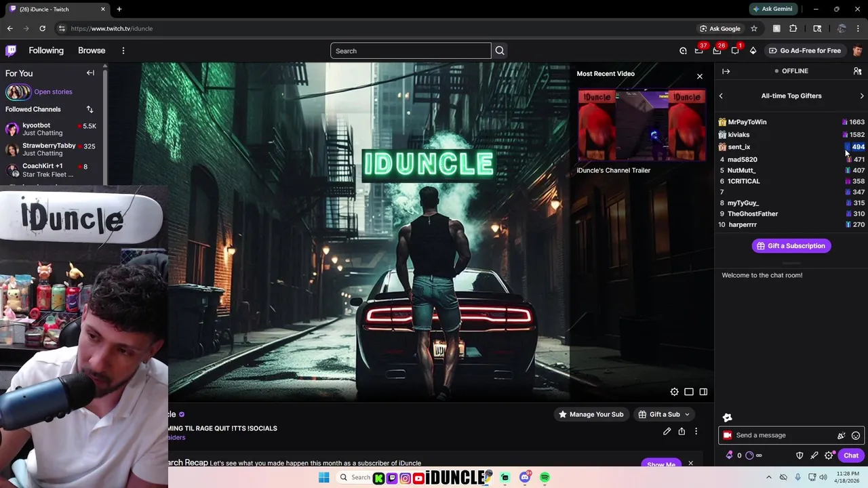
Task: Show hidden system tray icons chevron
Action: coord(768,478)
